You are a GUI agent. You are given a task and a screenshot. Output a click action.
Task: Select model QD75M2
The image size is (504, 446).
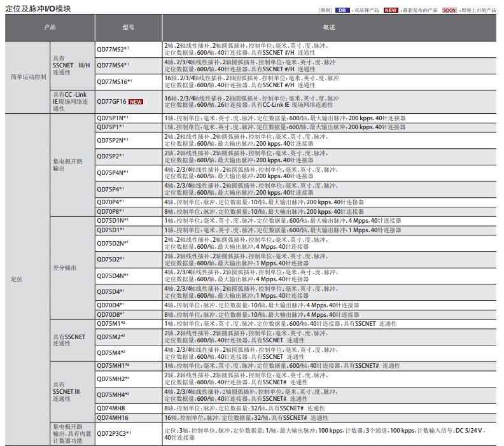(x=129, y=337)
